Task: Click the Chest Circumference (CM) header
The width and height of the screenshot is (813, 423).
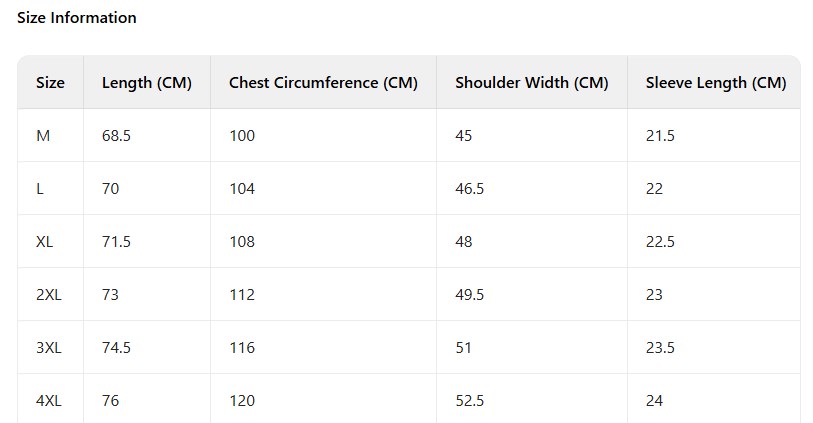Action: [323, 83]
